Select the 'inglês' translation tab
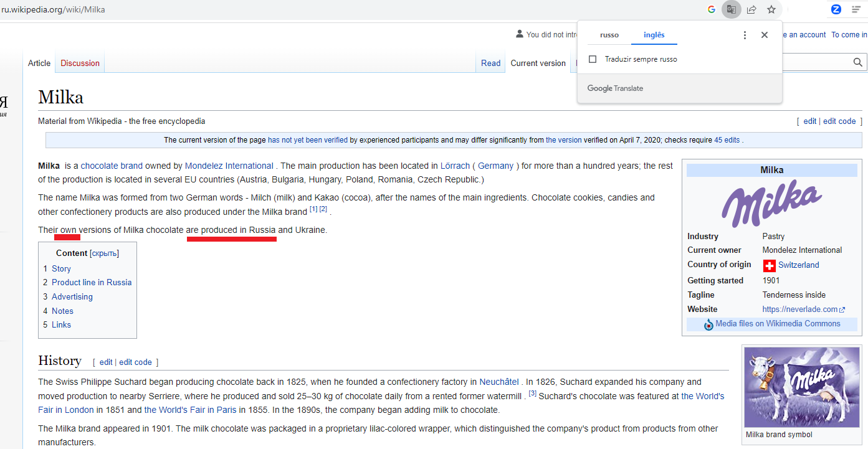868x449 pixels. tap(654, 35)
